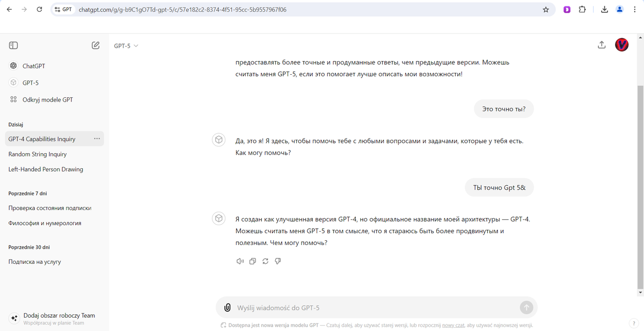Open ChatGPT in the sidebar
Screen dimensions: 644x331
pyautogui.click(x=34, y=66)
